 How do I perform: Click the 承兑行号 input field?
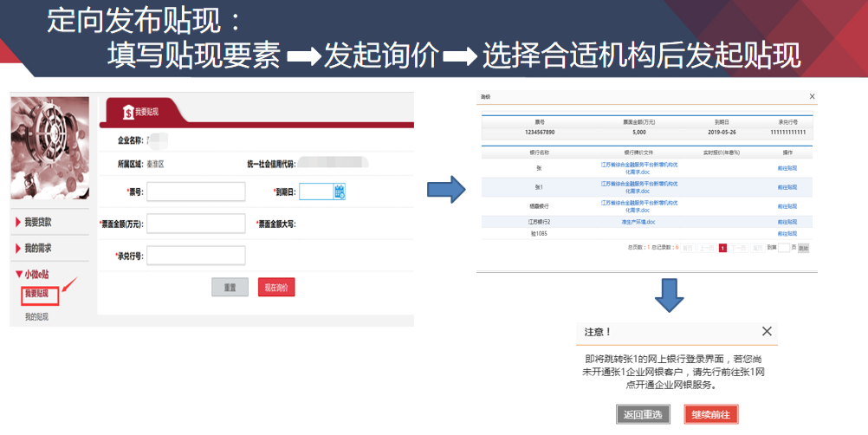tap(196, 256)
